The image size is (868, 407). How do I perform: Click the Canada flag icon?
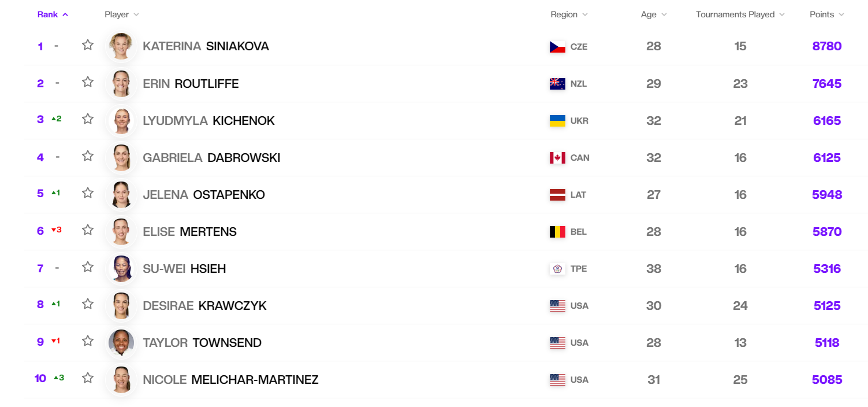(557, 158)
